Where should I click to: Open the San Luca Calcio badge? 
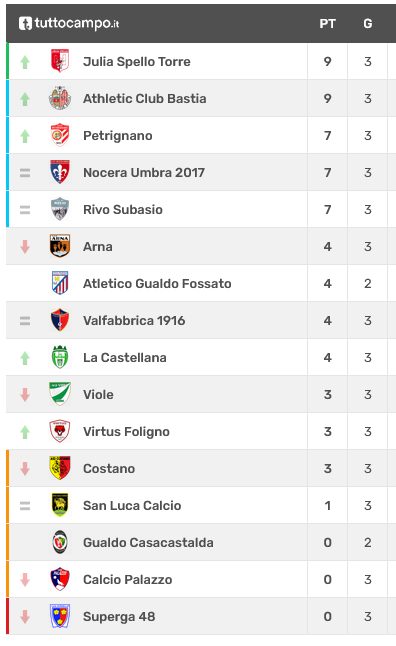(x=60, y=505)
